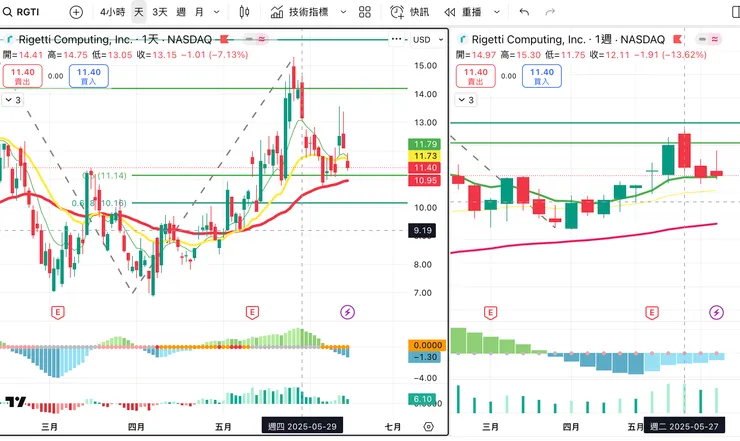Click the pink ≈ icon in daily chart header
Viewport: 740px width, 441px height.
tap(261, 39)
